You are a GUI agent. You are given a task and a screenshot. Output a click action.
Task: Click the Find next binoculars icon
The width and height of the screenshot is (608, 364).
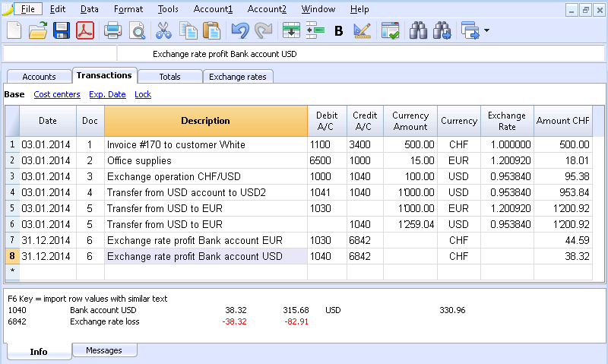(x=442, y=30)
